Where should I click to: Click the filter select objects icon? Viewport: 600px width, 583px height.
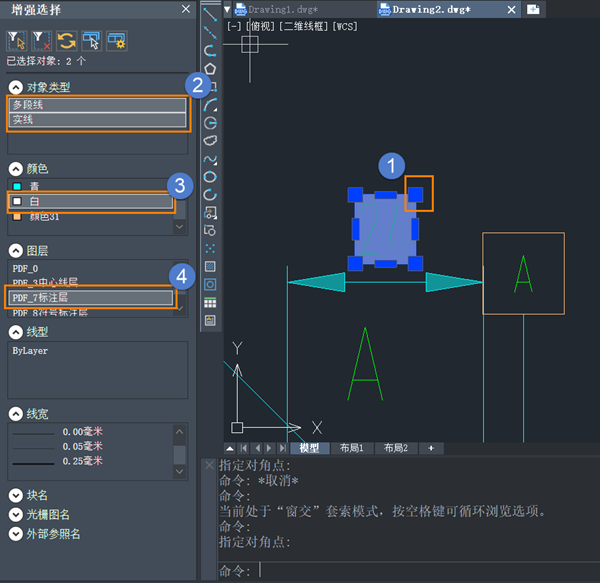[16, 41]
